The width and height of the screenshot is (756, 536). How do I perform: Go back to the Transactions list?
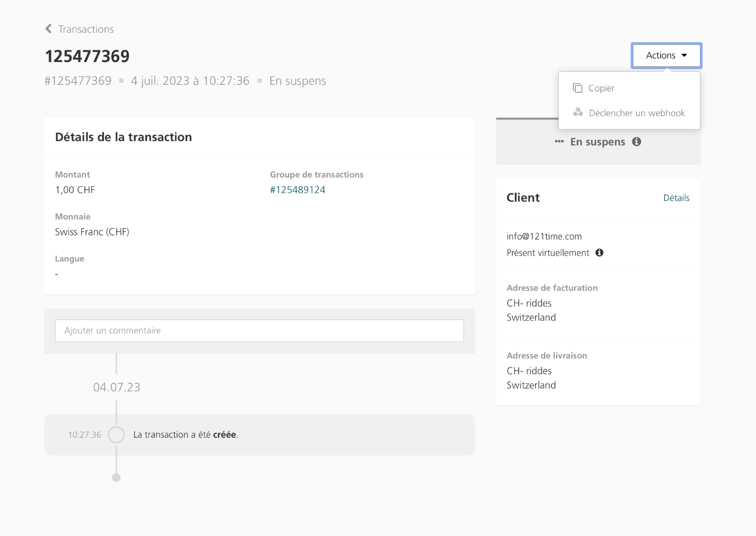(86, 29)
